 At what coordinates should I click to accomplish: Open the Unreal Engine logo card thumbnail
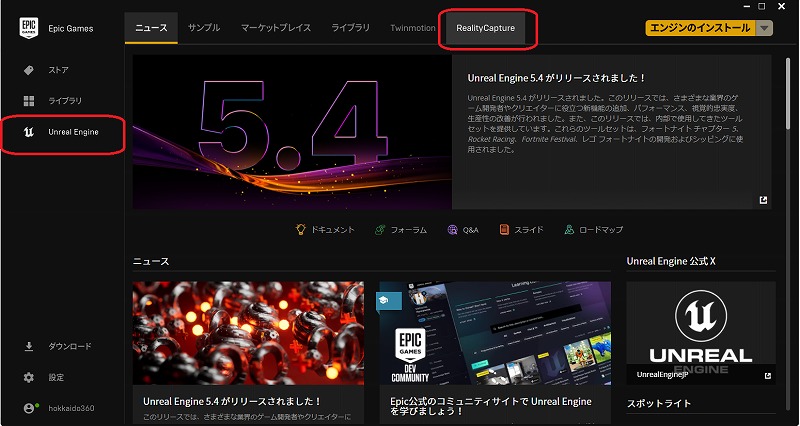click(x=701, y=333)
